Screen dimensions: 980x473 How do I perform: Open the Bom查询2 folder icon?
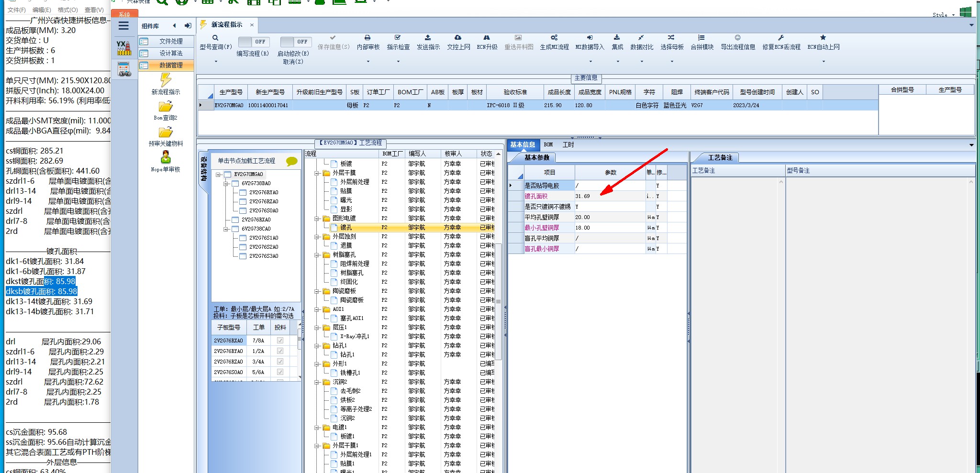point(166,106)
